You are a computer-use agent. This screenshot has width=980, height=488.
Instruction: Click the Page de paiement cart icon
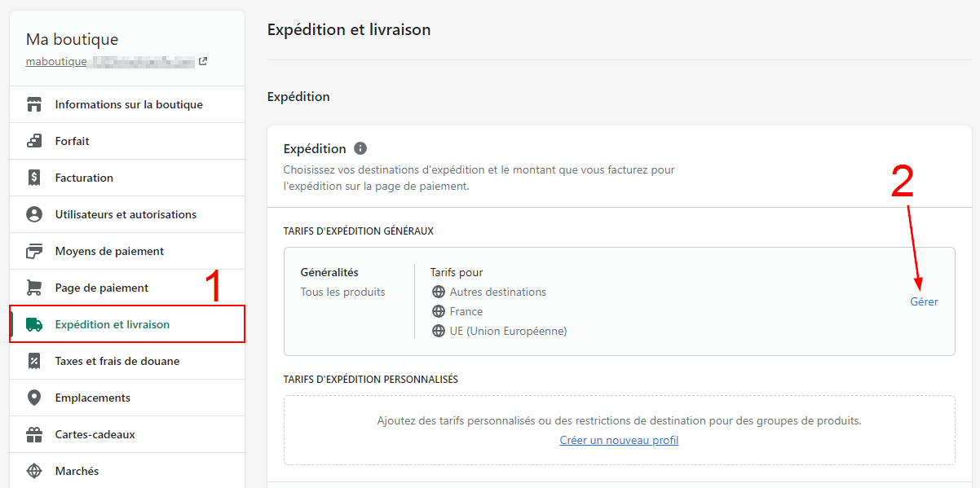coord(34,288)
